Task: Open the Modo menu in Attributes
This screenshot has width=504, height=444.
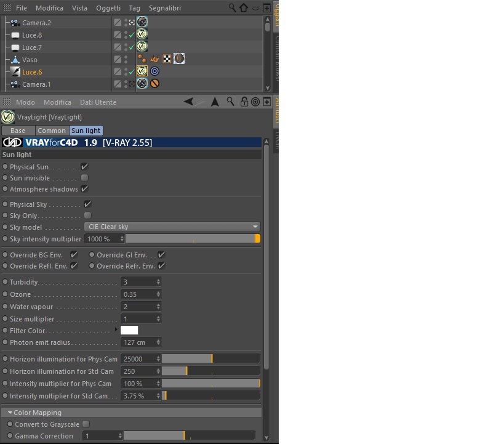Action: [25, 102]
